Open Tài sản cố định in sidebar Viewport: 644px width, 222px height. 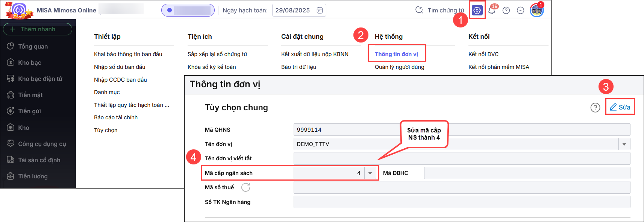click(39, 160)
